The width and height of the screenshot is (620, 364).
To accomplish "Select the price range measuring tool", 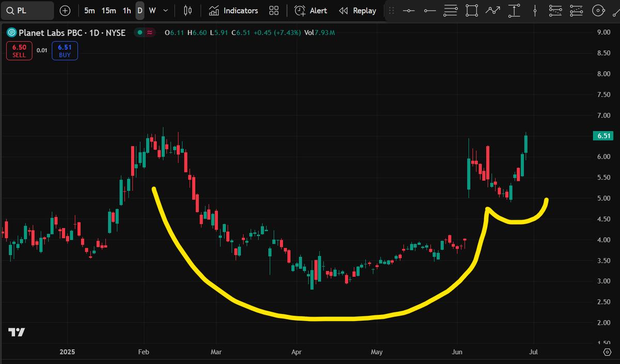I will [514, 10].
